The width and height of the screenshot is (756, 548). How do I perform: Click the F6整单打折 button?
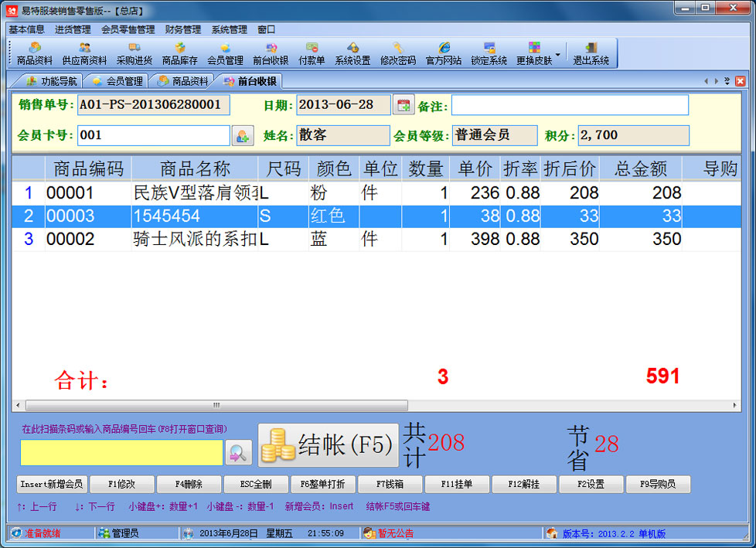click(x=323, y=485)
